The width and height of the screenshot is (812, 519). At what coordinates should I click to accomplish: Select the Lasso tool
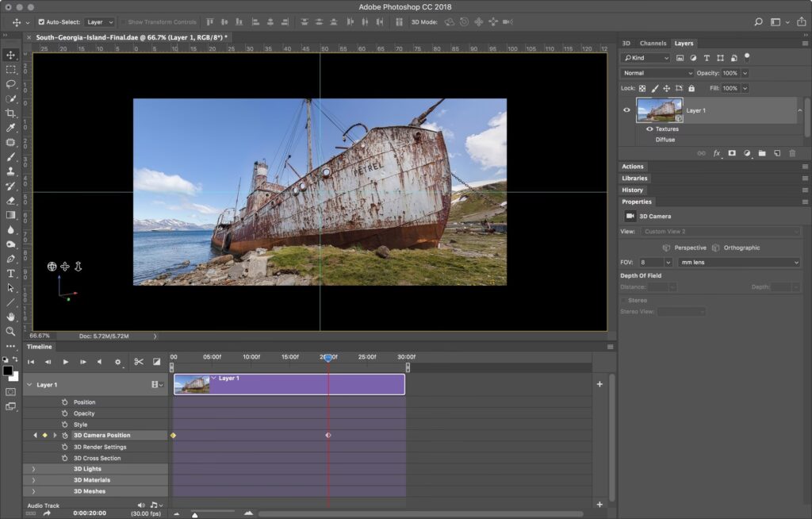click(11, 84)
